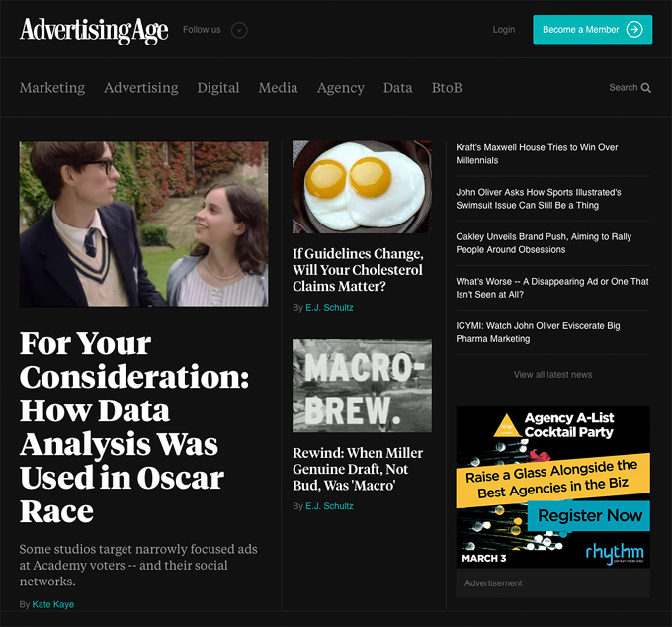Open Oakley Unveils Brand Push story
The height and width of the screenshot is (627, 672).
544,243
